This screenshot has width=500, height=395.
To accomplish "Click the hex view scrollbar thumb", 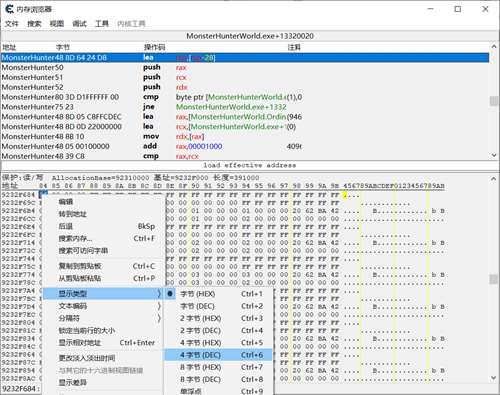I will click(494, 279).
